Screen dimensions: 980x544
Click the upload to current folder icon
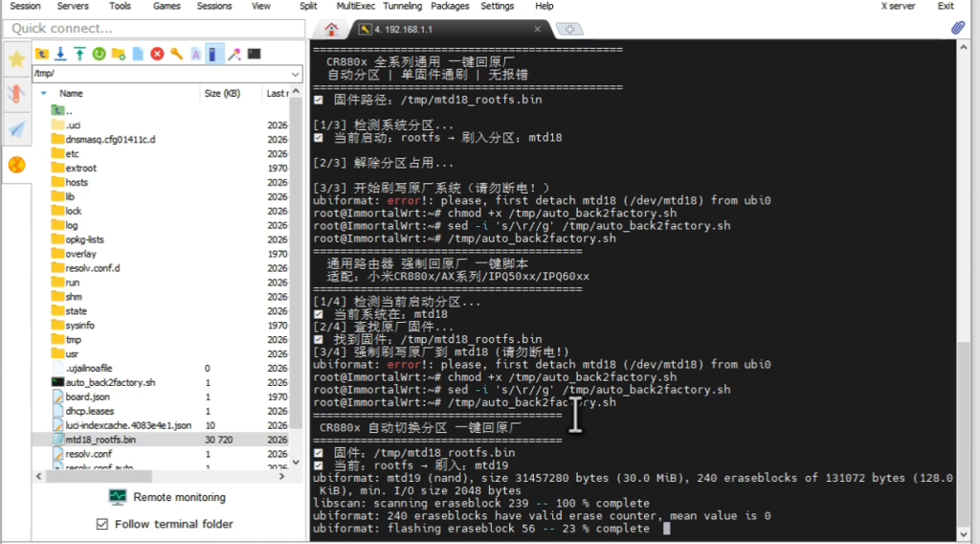[x=80, y=55]
